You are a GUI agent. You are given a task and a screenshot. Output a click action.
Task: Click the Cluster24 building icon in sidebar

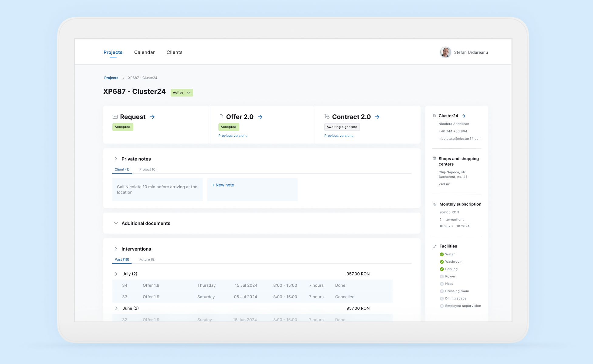click(434, 115)
